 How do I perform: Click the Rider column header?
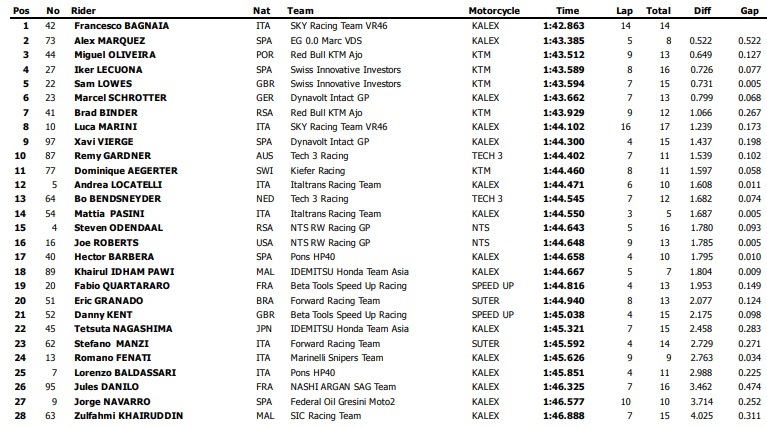coord(82,9)
